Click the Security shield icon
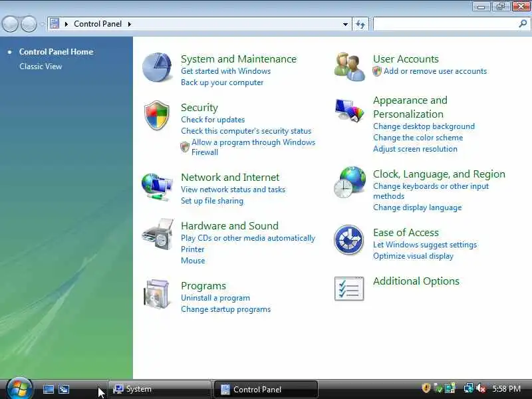 coord(157,115)
